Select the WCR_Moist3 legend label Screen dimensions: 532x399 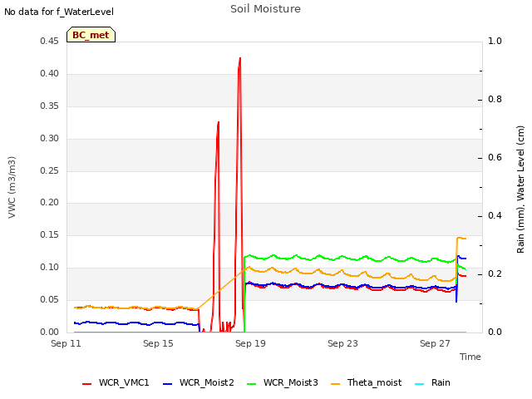(290, 382)
